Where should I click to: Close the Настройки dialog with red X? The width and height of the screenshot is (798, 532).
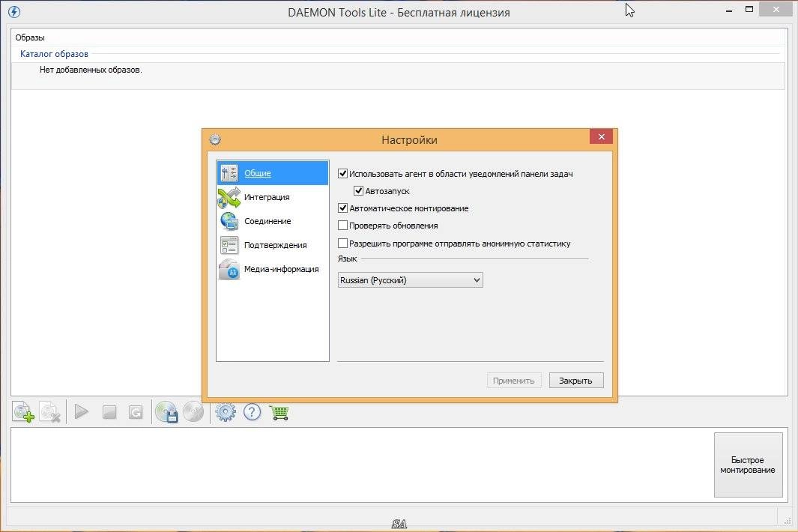(x=601, y=136)
